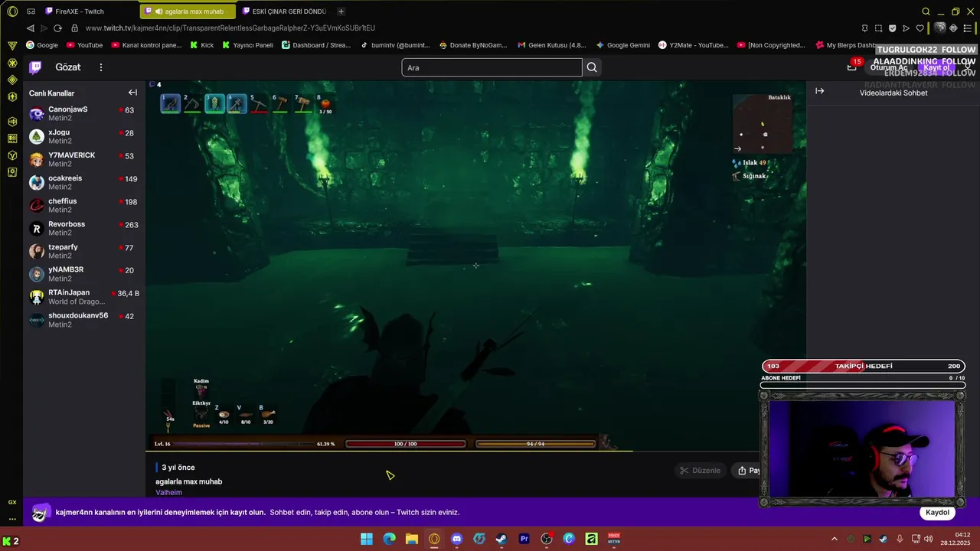This screenshot has width=980, height=551.
Task: Open cheffius channel in sidebar
Action: pos(83,205)
